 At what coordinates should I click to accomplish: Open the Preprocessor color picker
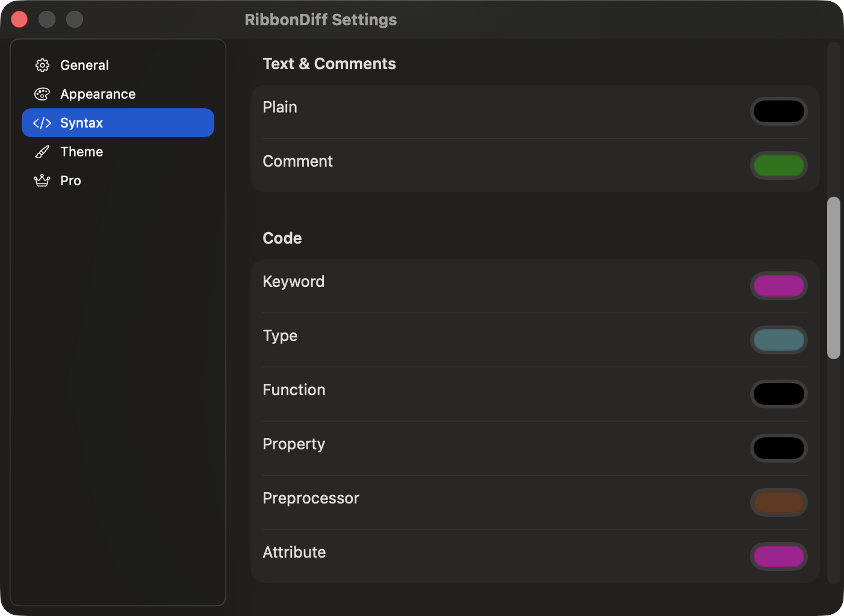point(779,502)
